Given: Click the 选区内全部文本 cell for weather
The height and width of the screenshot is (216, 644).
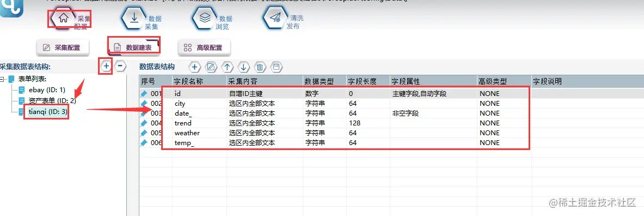Looking at the screenshot, I should pos(265,133).
